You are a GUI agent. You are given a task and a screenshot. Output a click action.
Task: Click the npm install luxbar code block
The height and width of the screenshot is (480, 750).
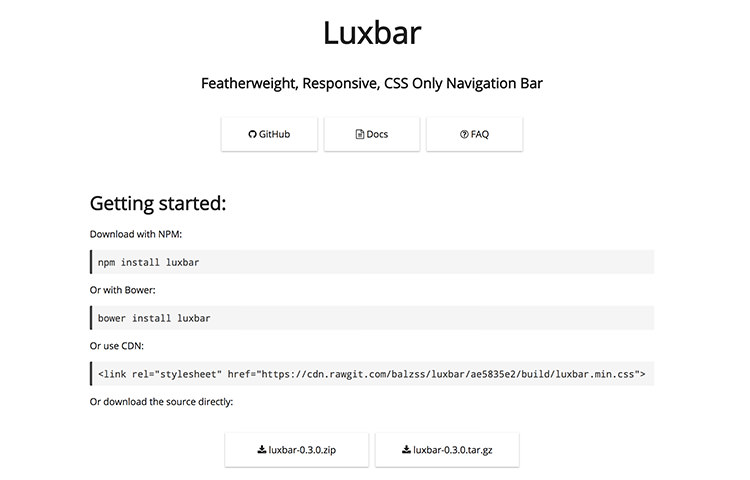(372, 262)
